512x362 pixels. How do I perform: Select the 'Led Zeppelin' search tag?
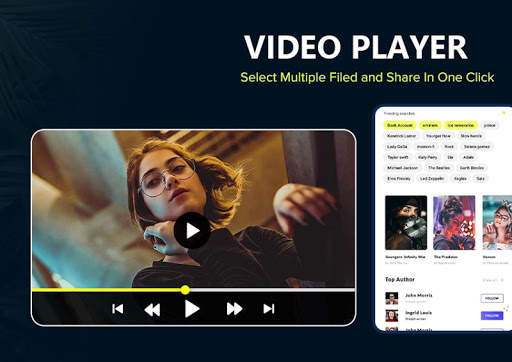point(432,179)
